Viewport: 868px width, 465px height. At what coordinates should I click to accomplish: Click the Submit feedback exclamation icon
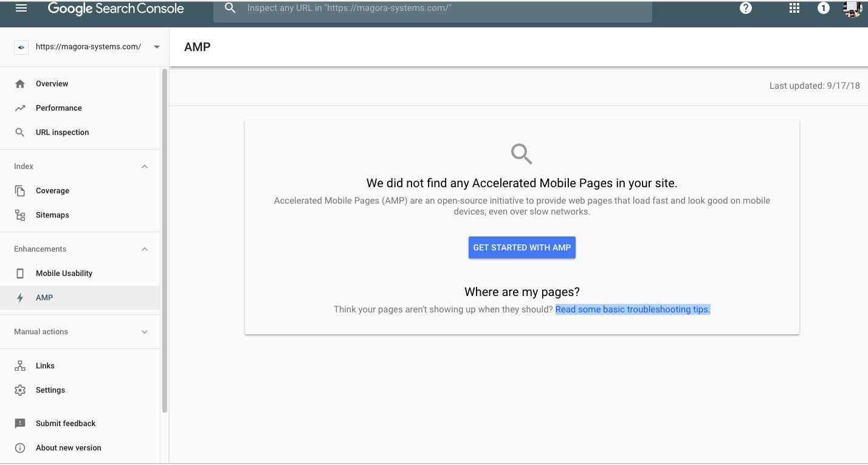pyautogui.click(x=20, y=424)
